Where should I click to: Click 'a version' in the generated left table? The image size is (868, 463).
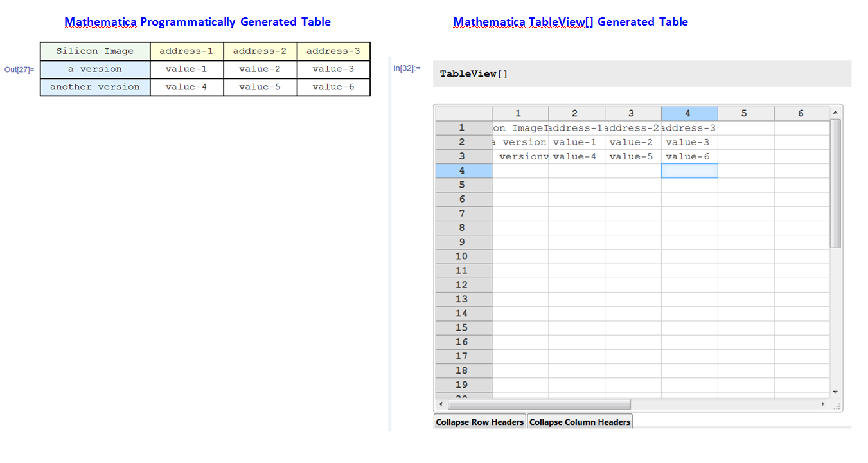click(x=95, y=69)
